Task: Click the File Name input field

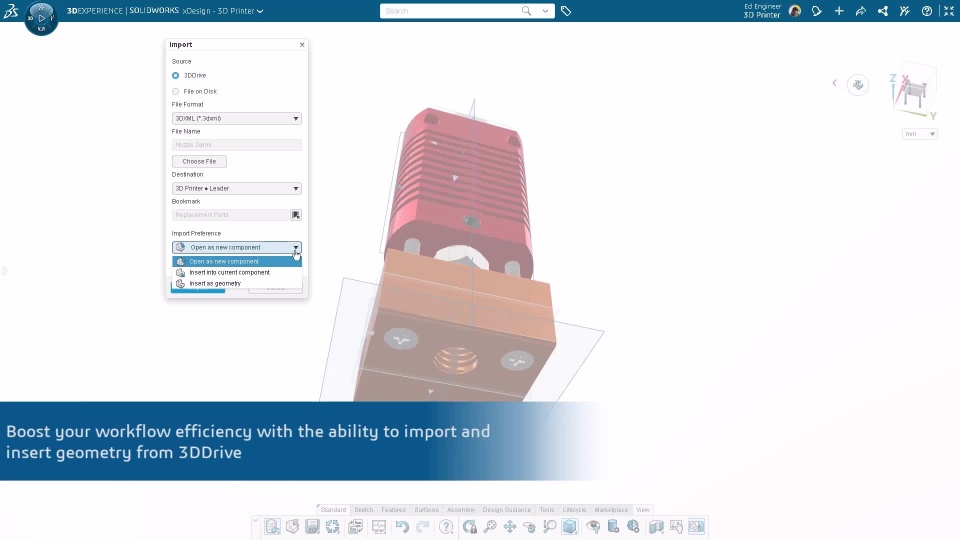Action: point(236,145)
